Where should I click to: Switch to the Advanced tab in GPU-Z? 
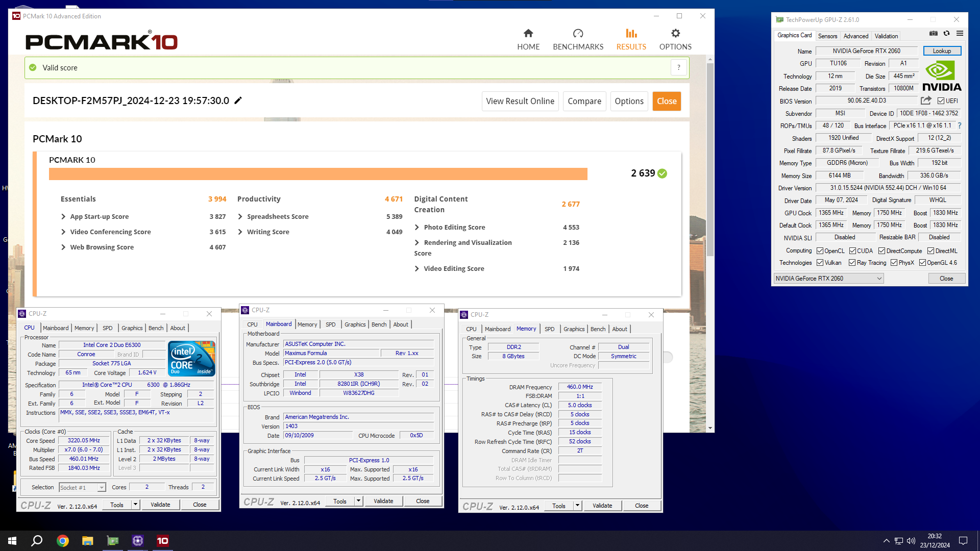click(856, 36)
